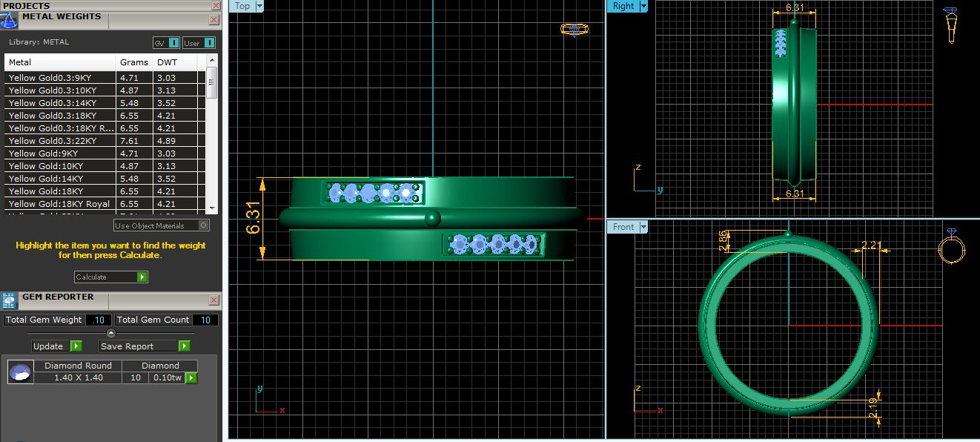Close the Metal Weights panel

point(215,18)
